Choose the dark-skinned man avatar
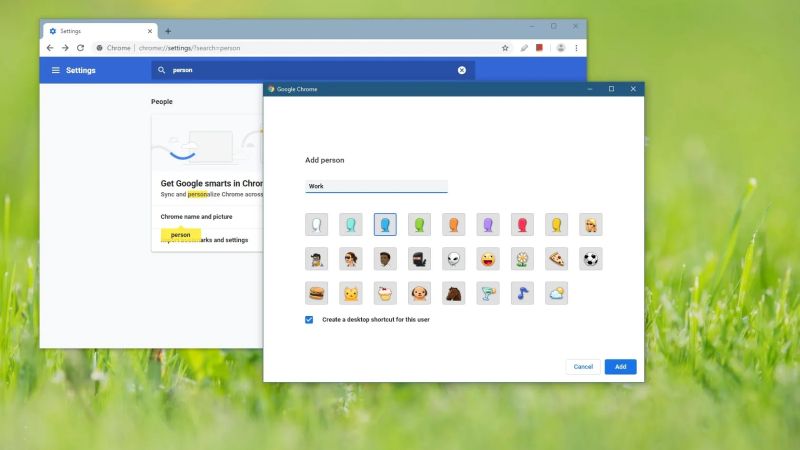The image size is (800, 450). (x=385, y=259)
